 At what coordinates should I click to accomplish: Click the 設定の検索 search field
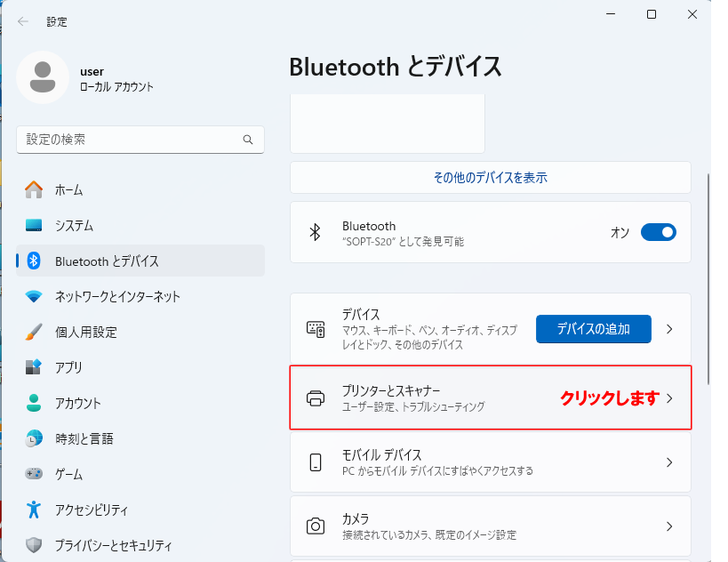[140, 140]
